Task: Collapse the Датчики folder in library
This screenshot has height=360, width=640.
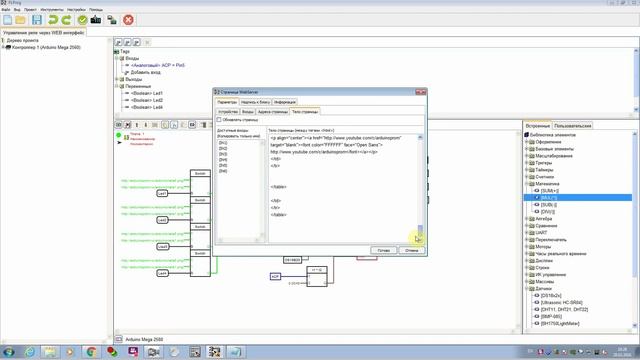Action: (527, 289)
